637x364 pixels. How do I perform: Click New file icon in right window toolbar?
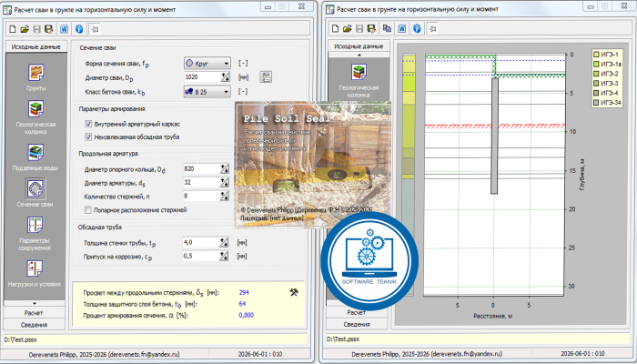[335, 28]
